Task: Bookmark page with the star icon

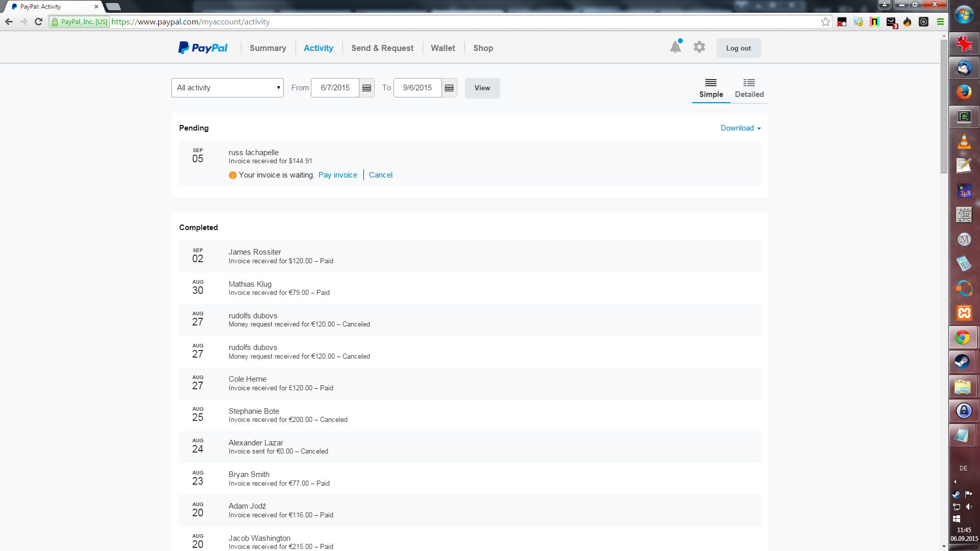Action: pos(825,21)
